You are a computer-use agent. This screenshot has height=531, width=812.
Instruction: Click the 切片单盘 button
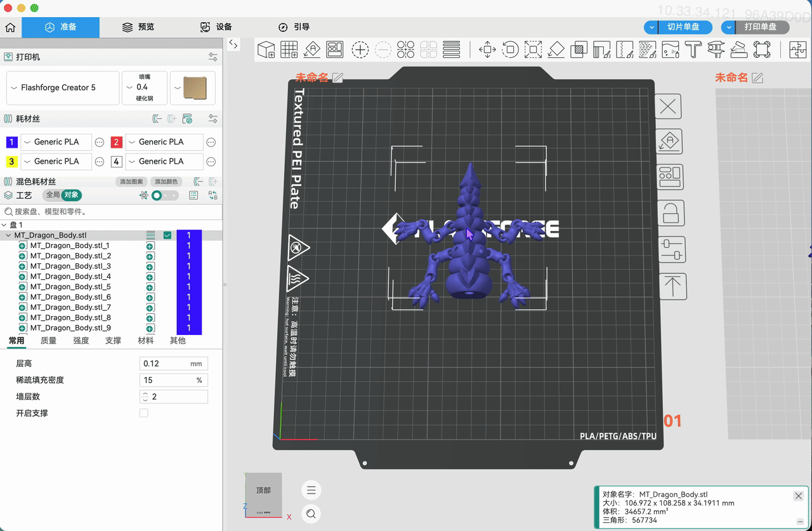684,27
